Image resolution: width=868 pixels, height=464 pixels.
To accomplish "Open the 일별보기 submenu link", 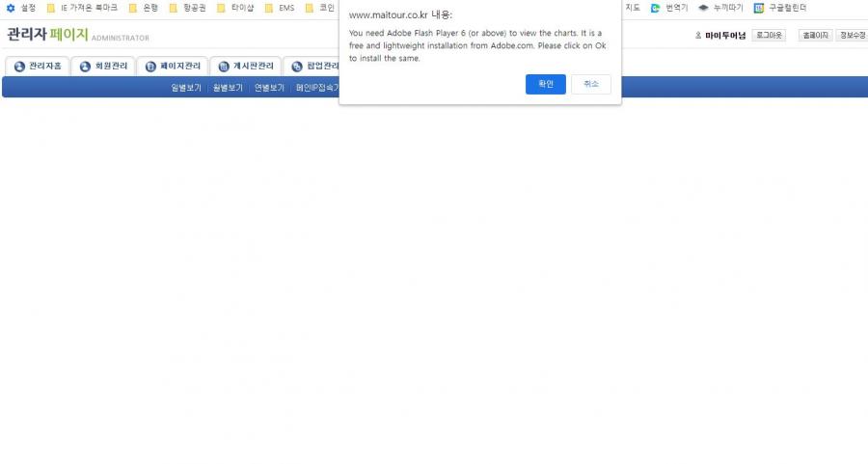I will pyautogui.click(x=186, y=88).
